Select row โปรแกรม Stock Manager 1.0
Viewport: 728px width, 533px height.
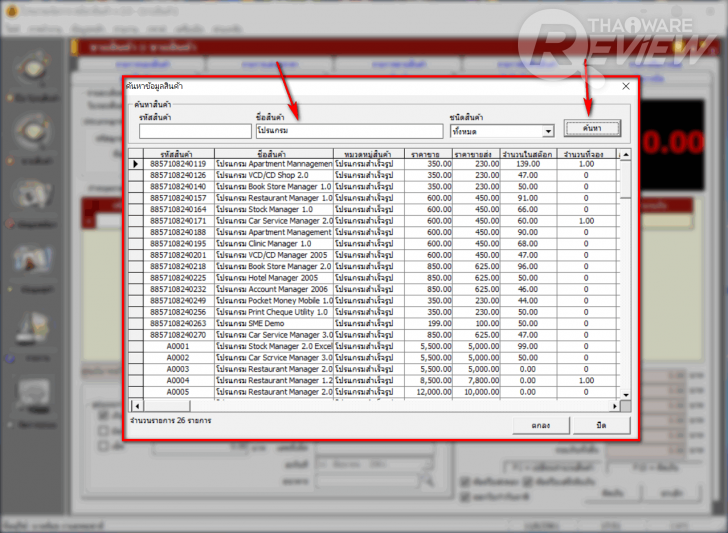[x=374, y=209]
